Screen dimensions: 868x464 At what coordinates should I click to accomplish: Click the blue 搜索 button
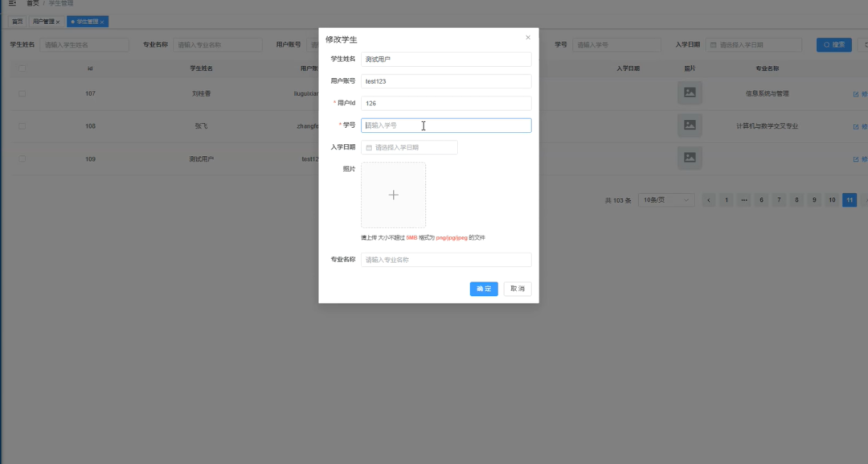tap(833, 45)
